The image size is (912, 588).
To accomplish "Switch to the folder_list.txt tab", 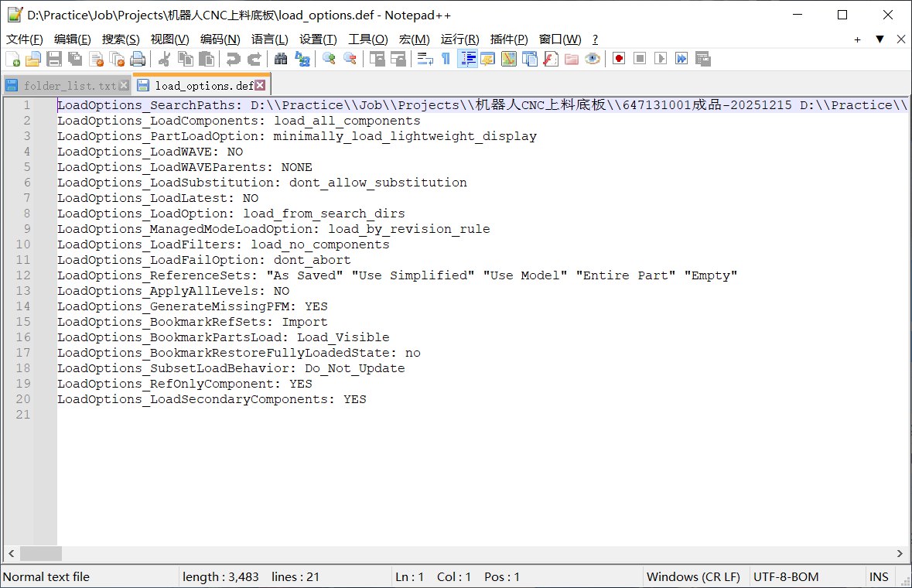I will coord(68,85).
